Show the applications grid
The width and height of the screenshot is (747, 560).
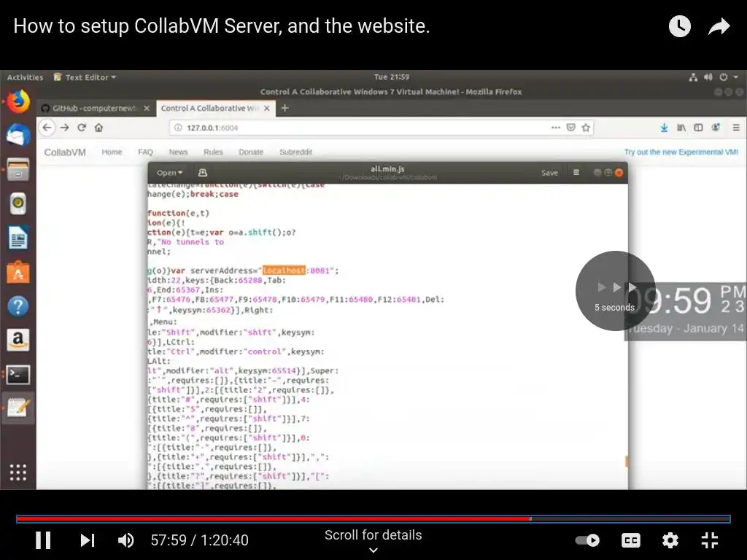18,472
